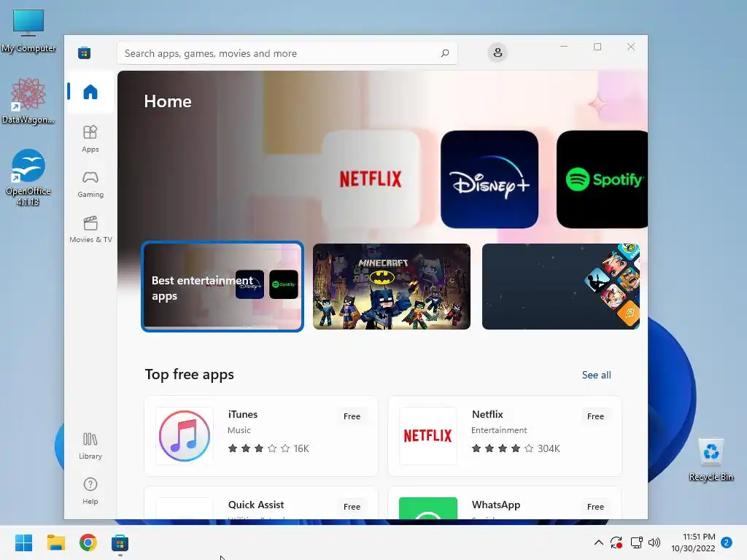
Task: Open My Computer desktop icon
Action: point(28,31)
